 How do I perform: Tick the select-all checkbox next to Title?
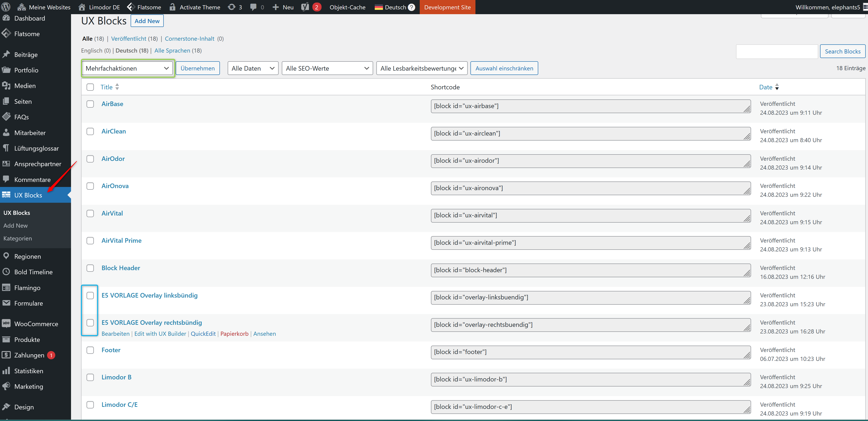coord(90,87)
